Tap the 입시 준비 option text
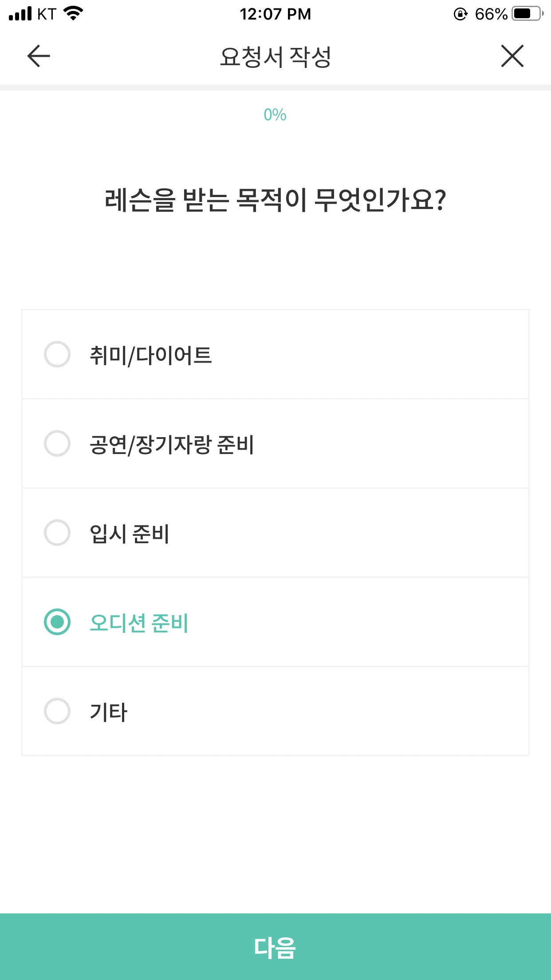The height and width of the screenshot is (980, 551). pyautogui.click(x=129, y=533)
